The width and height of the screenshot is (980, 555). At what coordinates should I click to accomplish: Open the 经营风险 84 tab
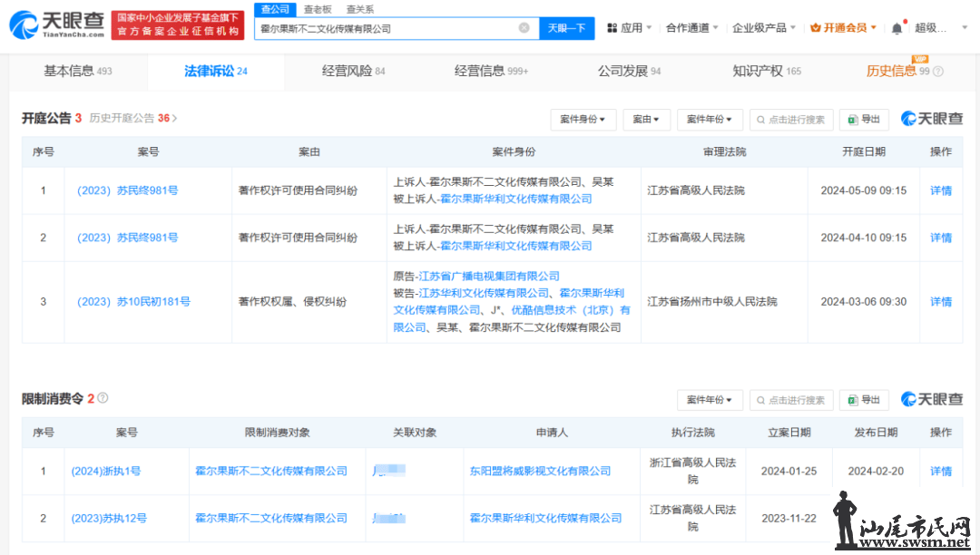[x=353, y=71]
